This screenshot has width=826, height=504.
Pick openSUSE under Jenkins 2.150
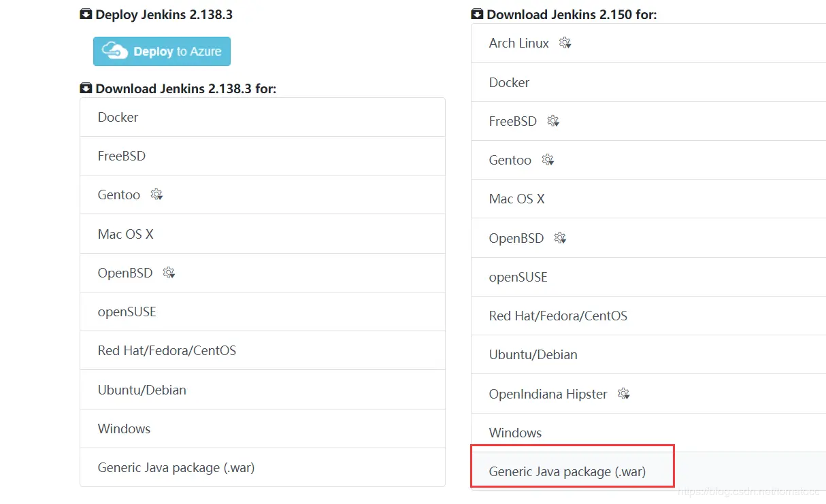[518, 277]
